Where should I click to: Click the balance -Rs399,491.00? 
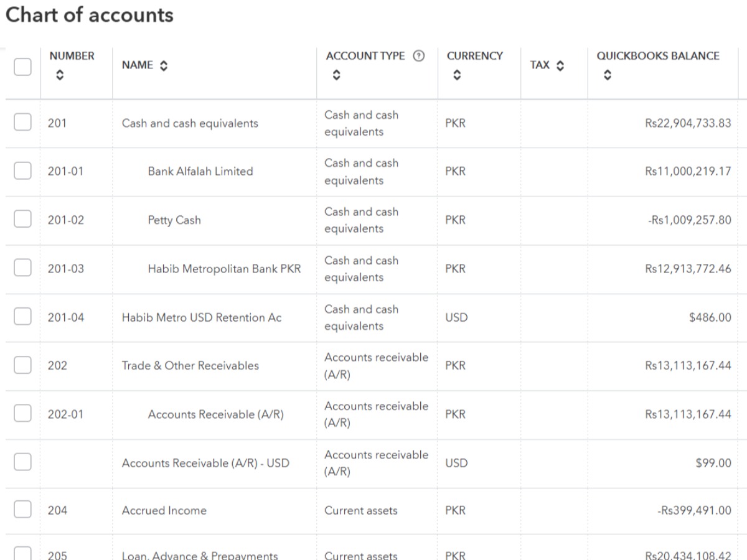coord(694,510)
